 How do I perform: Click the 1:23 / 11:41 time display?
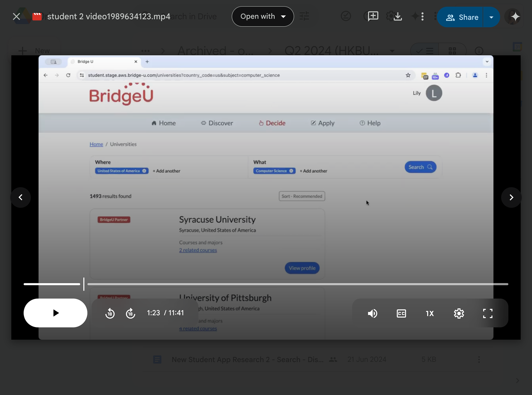[x=165, y=313]
